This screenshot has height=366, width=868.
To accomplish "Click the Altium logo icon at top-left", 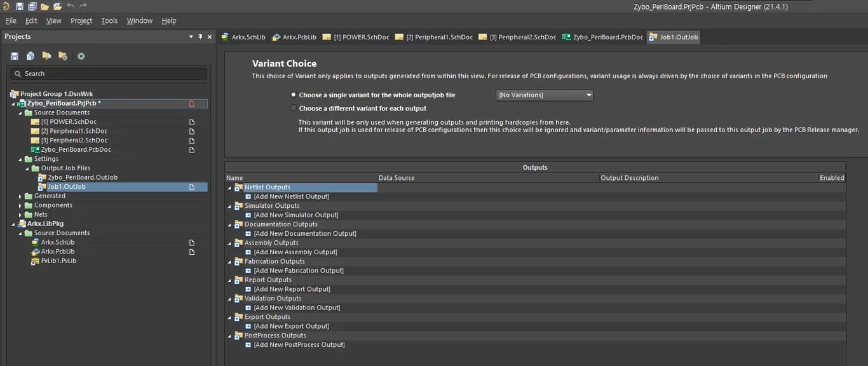I will coord(6,6).
